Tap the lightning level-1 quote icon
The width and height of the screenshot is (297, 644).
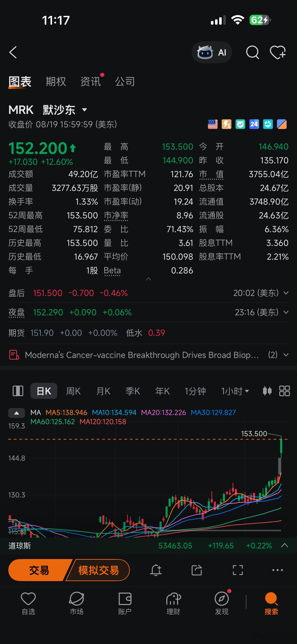227,124
